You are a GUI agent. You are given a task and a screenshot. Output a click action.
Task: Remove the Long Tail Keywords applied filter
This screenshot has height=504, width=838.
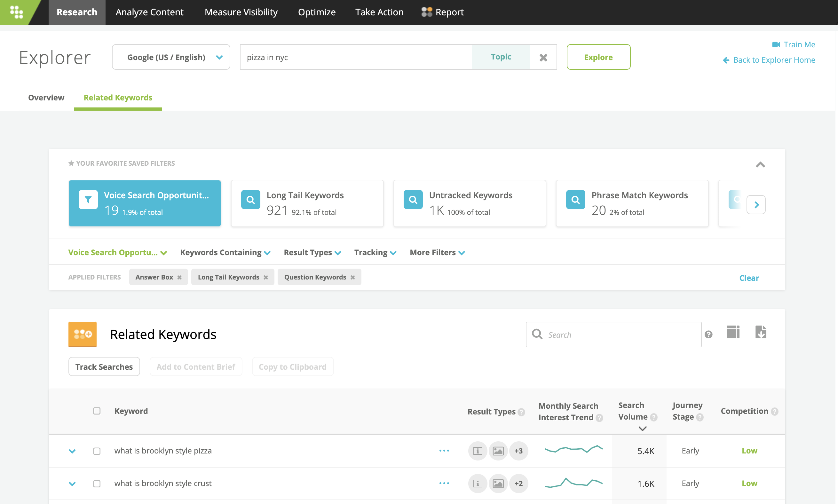tap(265, 278)
